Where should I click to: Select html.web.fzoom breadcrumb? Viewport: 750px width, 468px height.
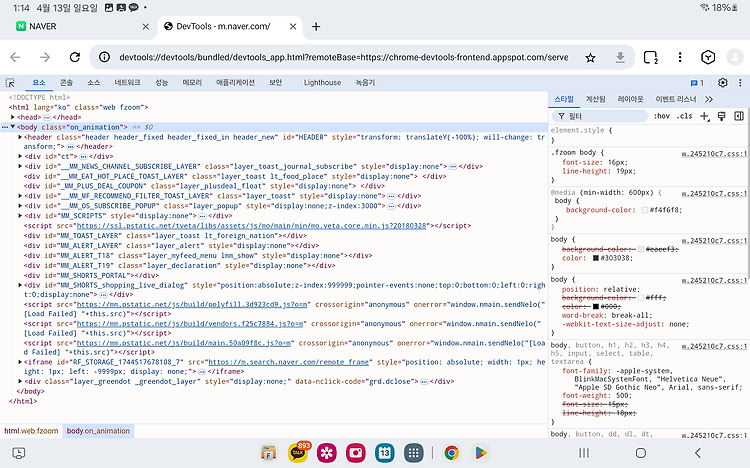click(x=31, y=431)
